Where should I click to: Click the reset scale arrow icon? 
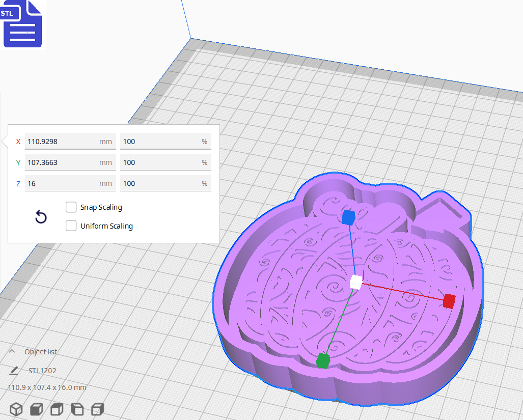point(41,216)
